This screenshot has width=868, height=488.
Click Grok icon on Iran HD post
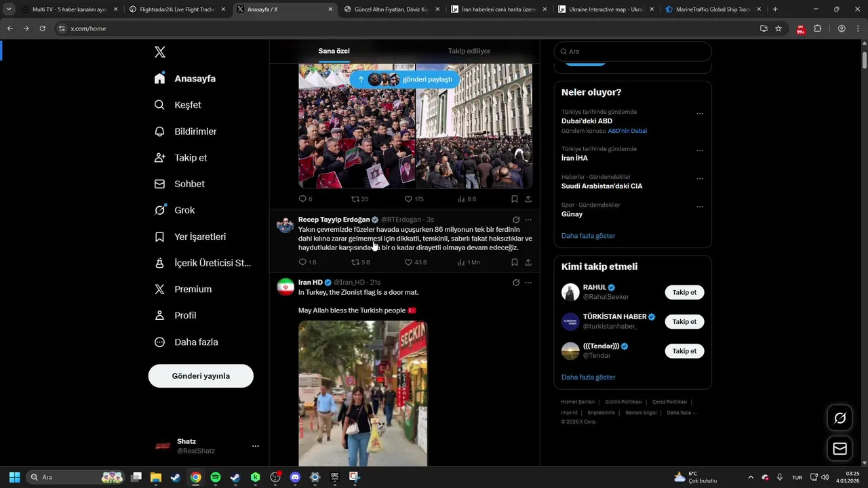coord(516,283)
